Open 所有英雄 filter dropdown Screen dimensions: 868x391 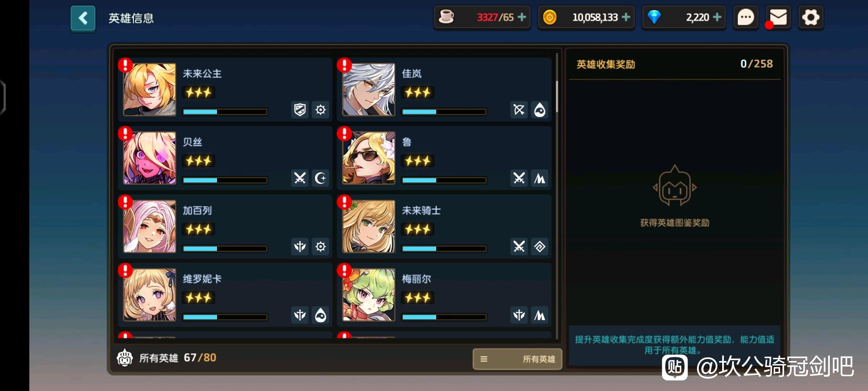[517, 359]
